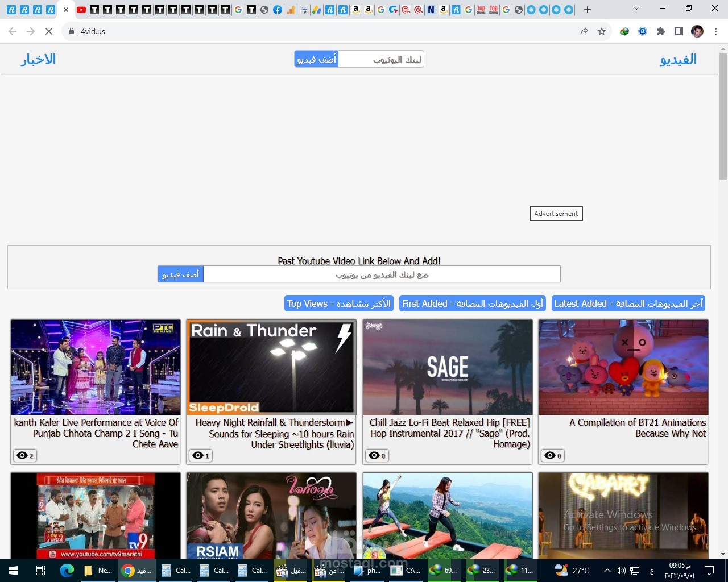This screenshot has width=728, height=582.
Task: Open Task View on the taskbar
Action: click(40, 571)
